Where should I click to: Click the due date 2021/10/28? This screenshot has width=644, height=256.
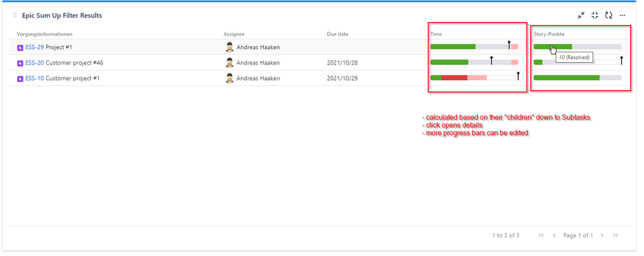[x=342, y=63]
